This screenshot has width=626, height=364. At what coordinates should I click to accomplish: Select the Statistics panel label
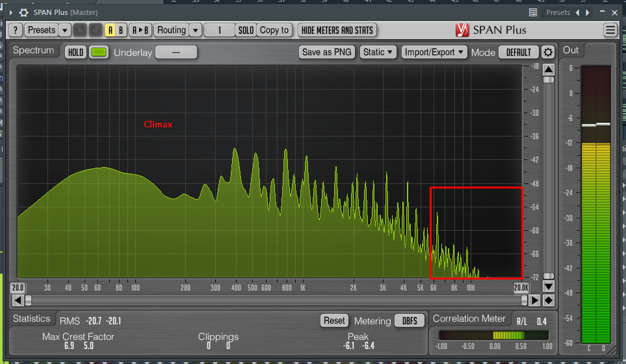pyautogui.click(x=32, y=318)
